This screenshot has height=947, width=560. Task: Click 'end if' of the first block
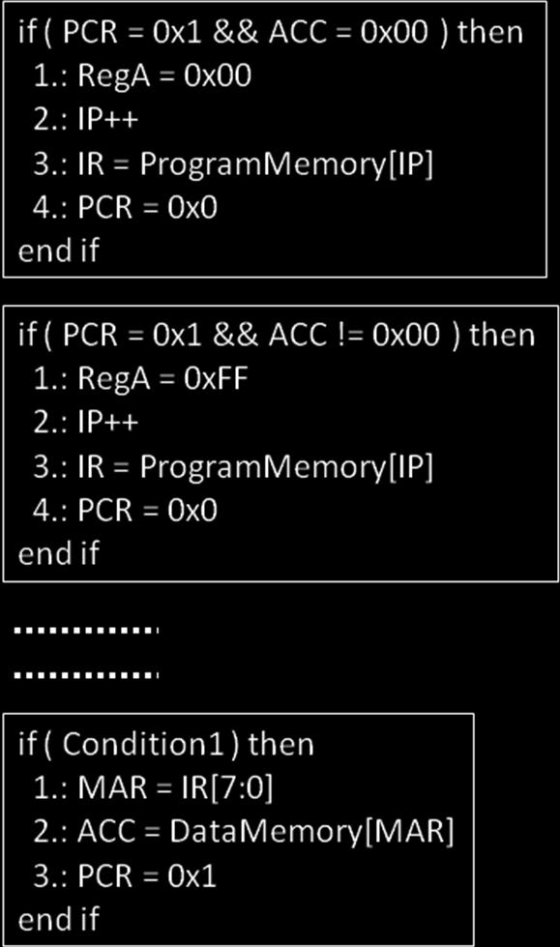click(58, 250)
